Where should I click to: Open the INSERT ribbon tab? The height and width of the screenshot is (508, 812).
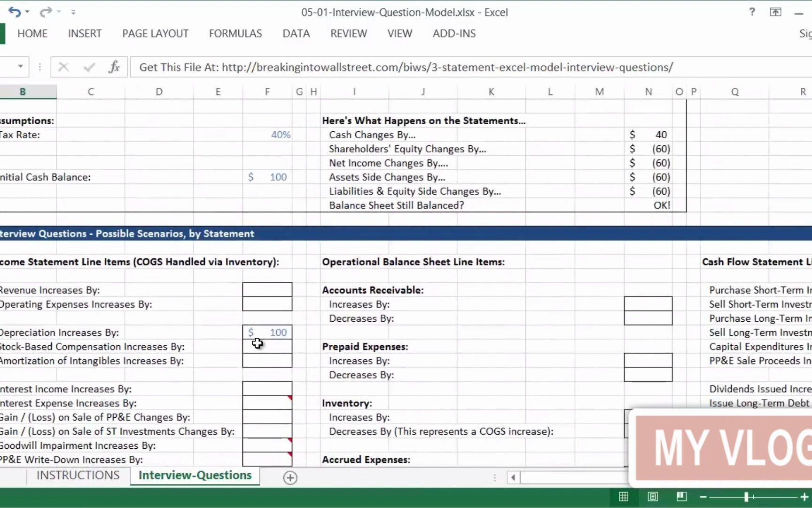85,33
